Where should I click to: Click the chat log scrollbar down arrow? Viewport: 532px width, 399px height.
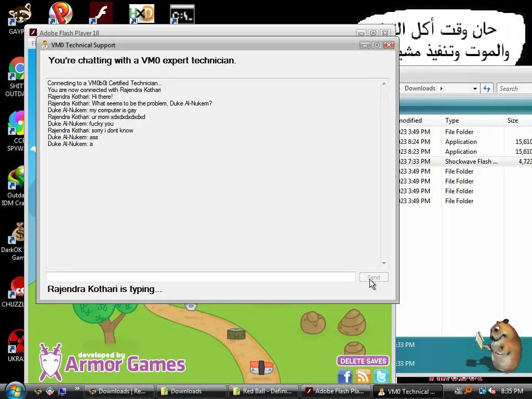coord(384,263)
